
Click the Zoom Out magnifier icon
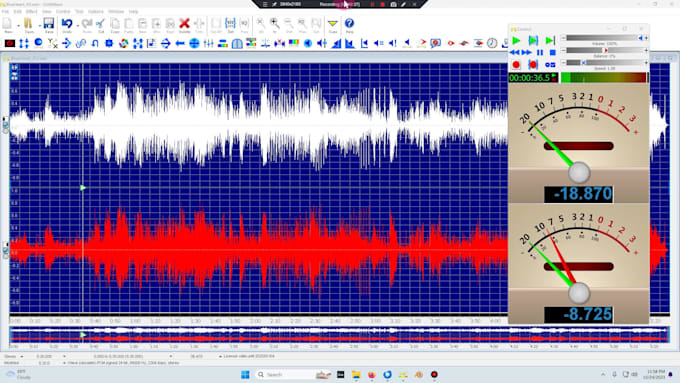tap(288, 24)
